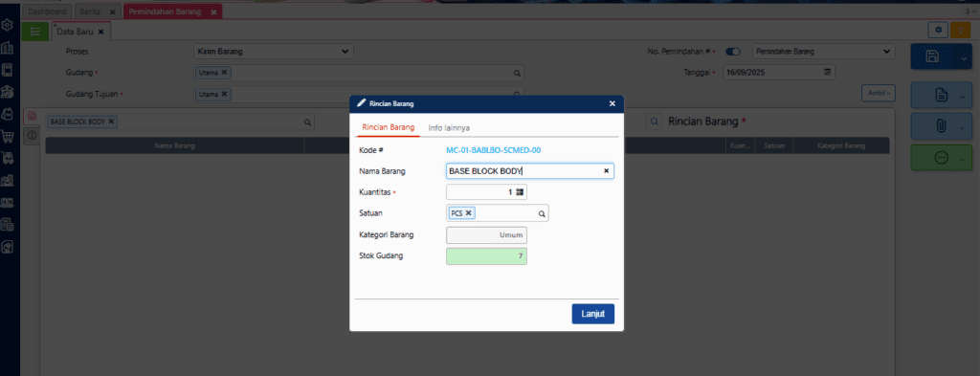This screenshot has width=980, height=376.
Task: Click search icon in Gudang field
Action: 517,73
